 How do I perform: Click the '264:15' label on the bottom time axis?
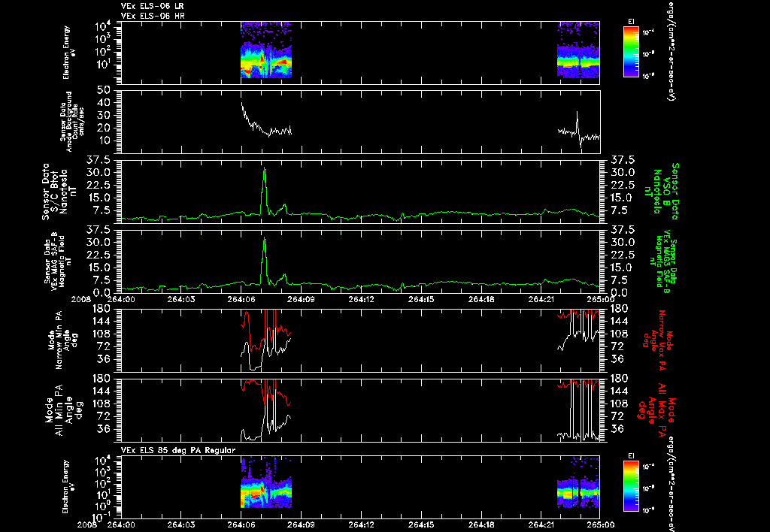(421, 524)
